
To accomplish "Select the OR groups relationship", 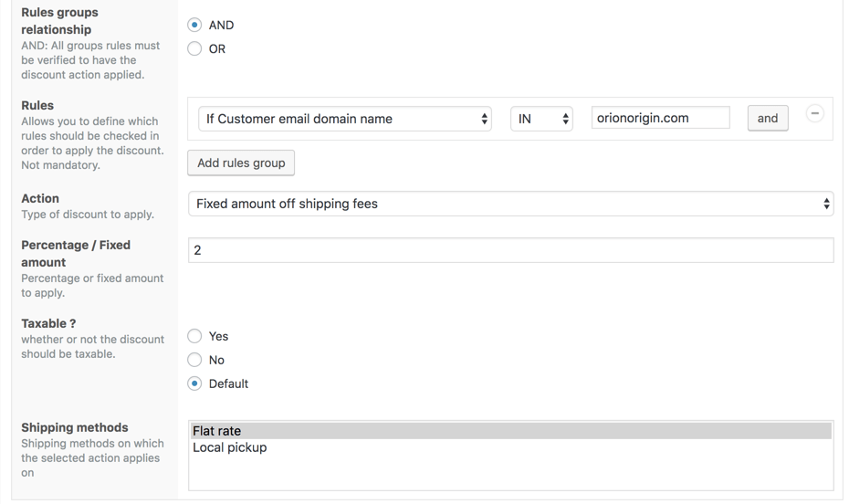I will tap(194, 48).
